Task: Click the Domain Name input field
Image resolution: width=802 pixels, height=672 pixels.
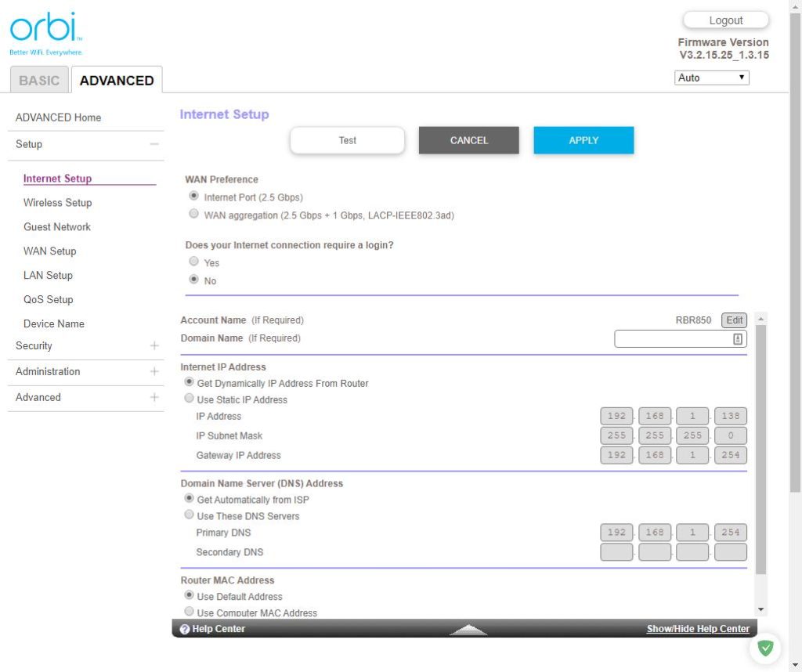Action: coord(673,339)
